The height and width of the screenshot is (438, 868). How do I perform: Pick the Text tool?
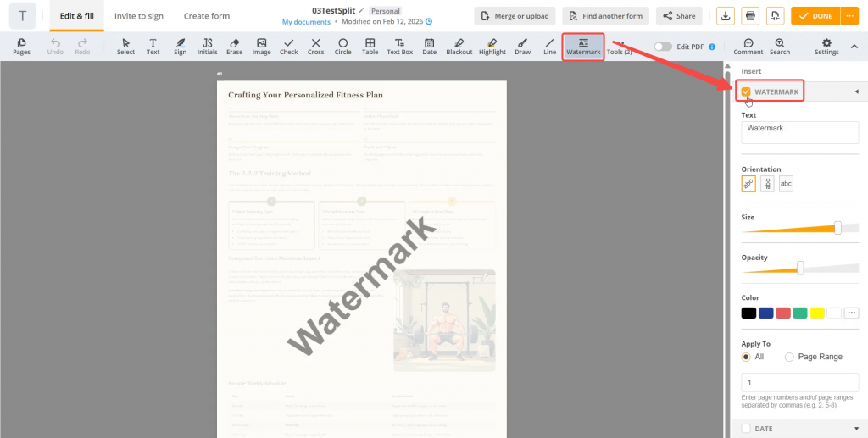[153, 47]
